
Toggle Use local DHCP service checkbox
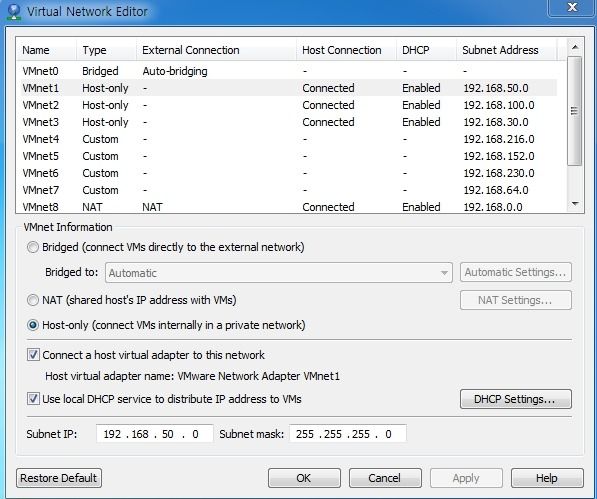tap(33, 399)
